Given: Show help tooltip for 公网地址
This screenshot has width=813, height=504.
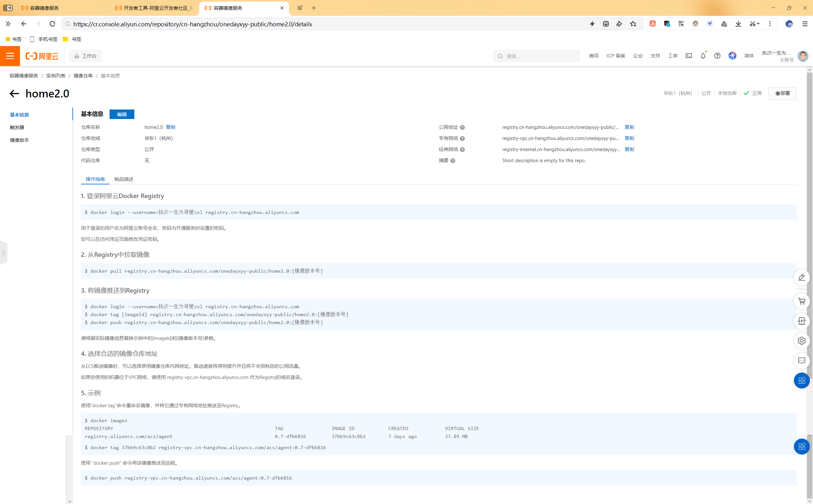Looking at the screenshot, I should pos(462,127).
